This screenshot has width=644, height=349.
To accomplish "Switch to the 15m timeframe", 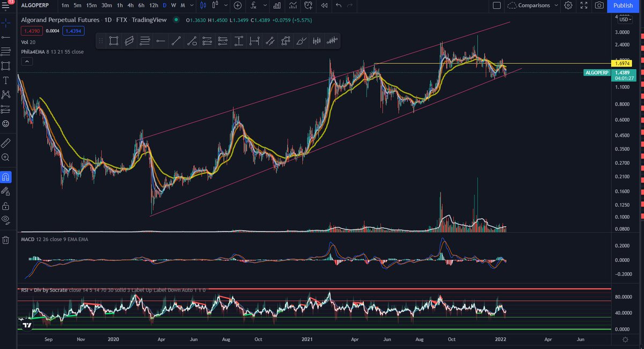I will pyautogui.click(x=92, y=5).
